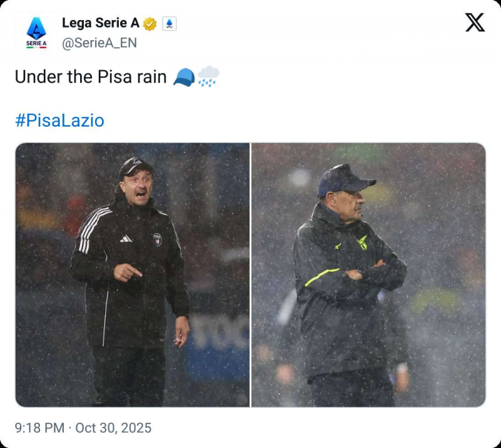Click the 9:18 PM timestamp

39,428
